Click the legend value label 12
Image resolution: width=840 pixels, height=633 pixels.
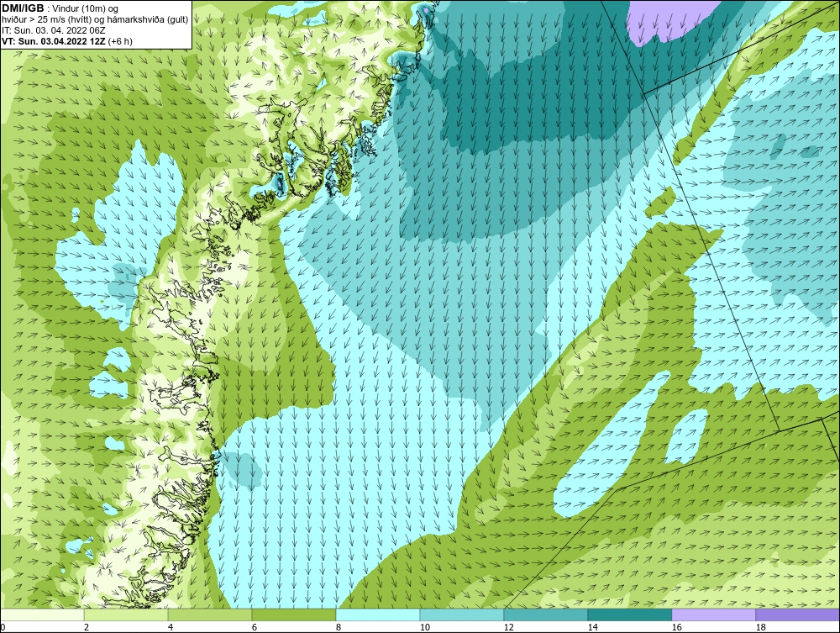tap(508, 627)
